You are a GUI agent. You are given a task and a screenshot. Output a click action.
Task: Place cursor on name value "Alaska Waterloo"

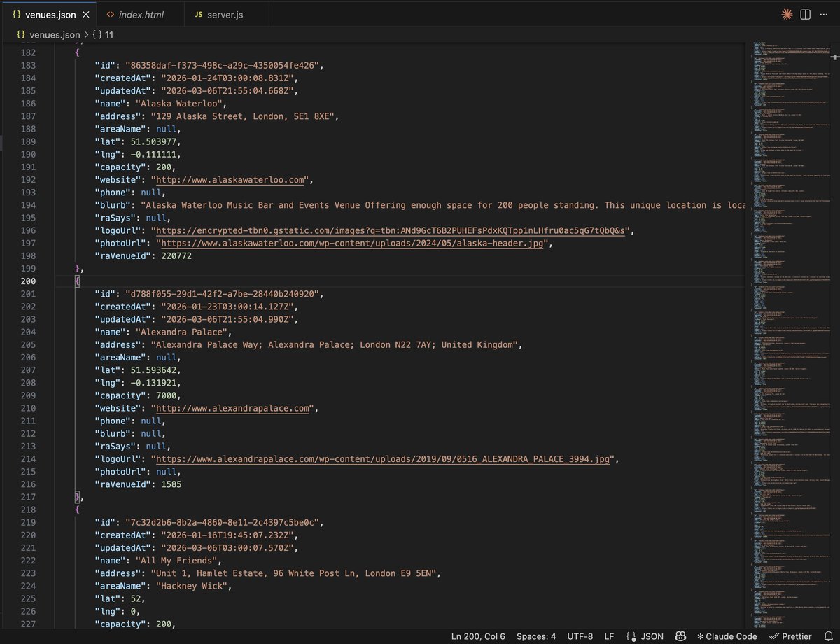pos(181,104)
